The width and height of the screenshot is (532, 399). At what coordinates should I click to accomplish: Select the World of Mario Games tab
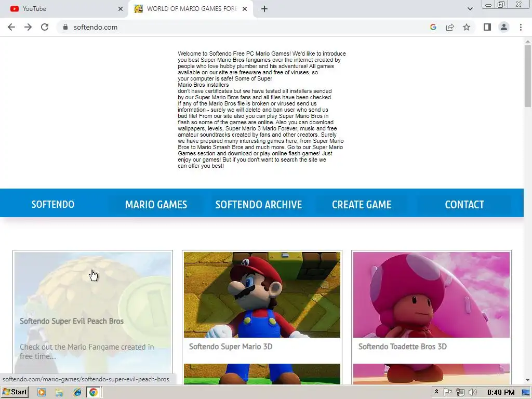[191, 9]
